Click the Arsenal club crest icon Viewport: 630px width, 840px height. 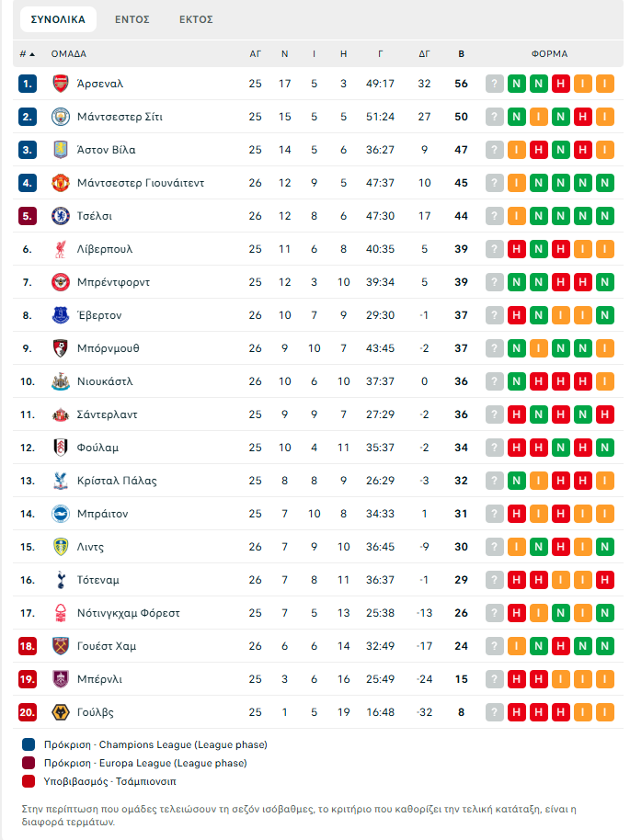(61, 84)
